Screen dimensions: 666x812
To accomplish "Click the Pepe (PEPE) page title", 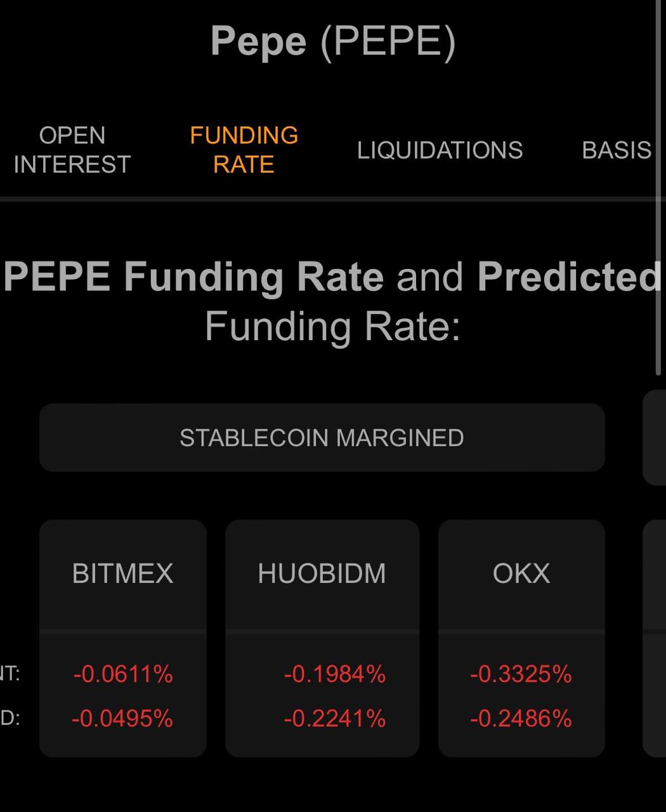I will (333, 42).
